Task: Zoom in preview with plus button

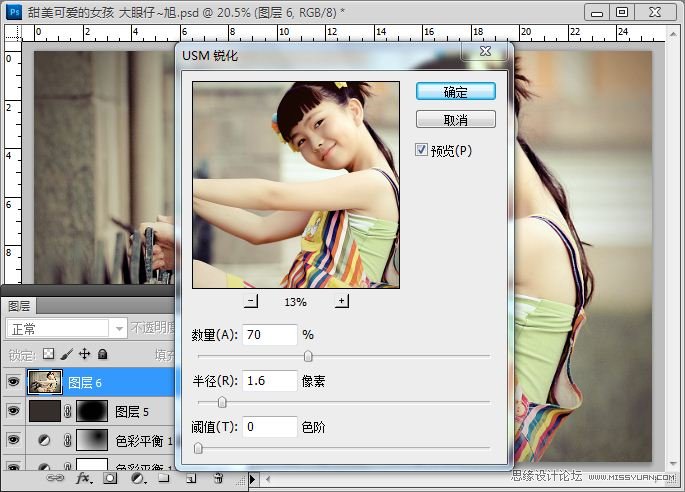Action: click(x=342, y=301)
